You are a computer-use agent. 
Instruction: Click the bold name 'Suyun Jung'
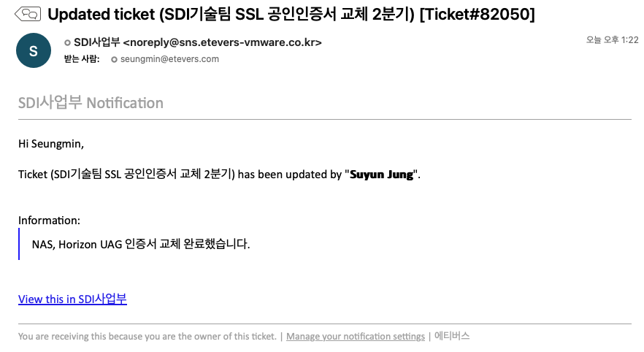[382, 175]
